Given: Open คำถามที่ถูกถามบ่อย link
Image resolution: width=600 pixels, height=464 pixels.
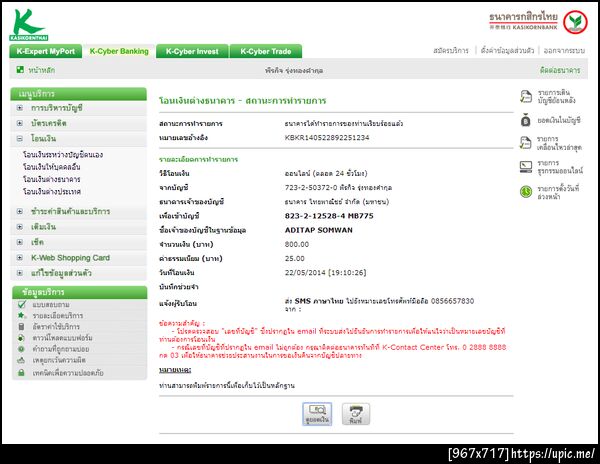Looking at the screenshot, I should pos(61,349).
